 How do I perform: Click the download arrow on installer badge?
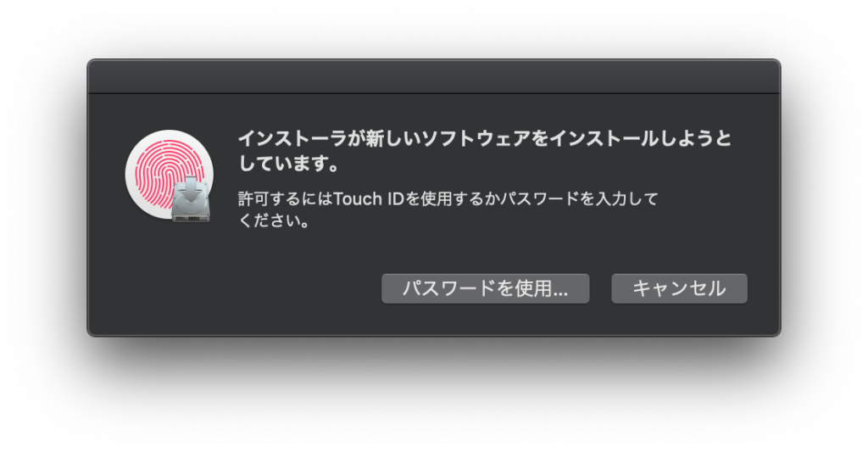(191, 188)
